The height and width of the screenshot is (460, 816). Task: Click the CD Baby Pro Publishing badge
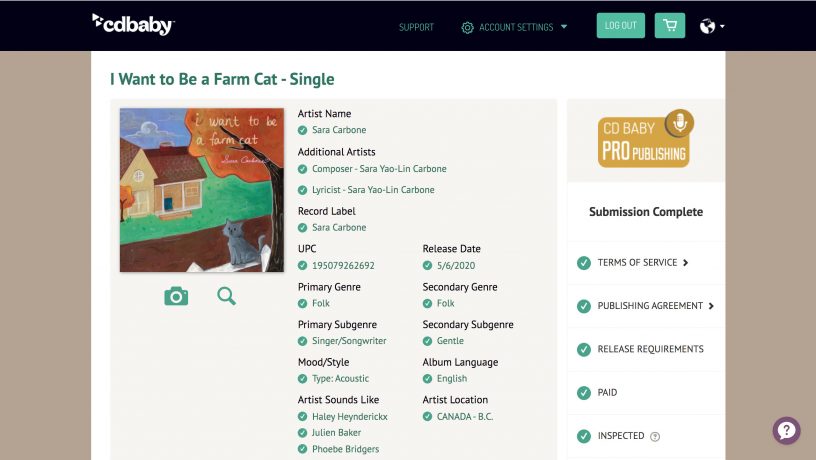tap(646, 139)
